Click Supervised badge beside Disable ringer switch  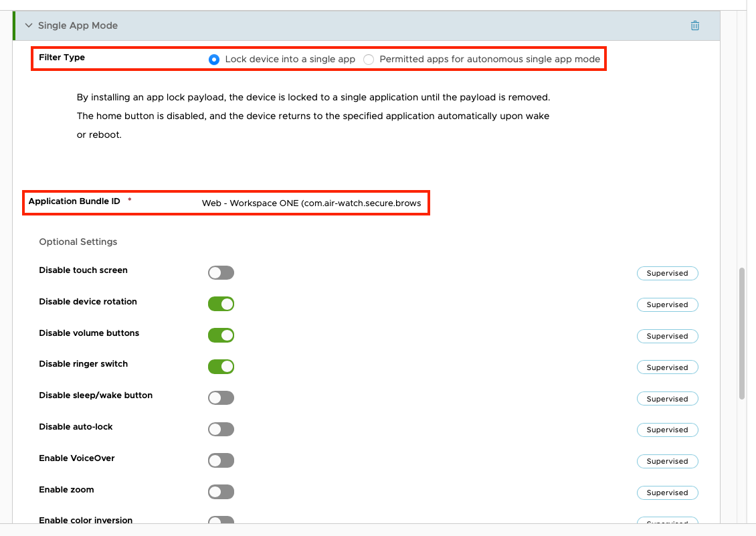pos(667,367)
